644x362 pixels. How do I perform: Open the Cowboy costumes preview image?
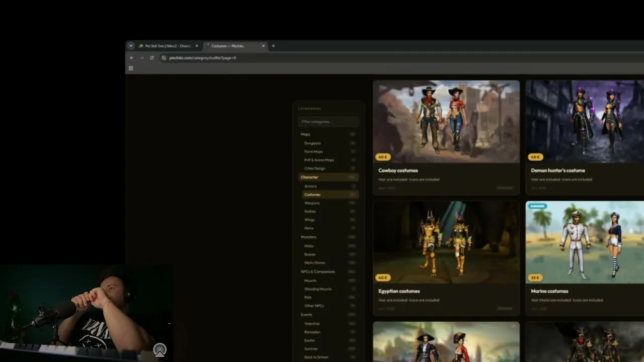[446, 121]
